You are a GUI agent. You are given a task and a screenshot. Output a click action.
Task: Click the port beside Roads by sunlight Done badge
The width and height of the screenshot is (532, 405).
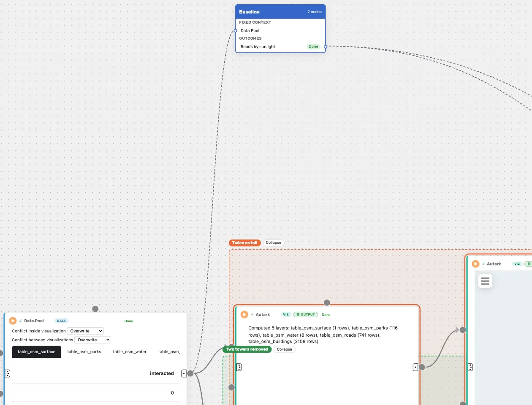[x=326, y=47]
